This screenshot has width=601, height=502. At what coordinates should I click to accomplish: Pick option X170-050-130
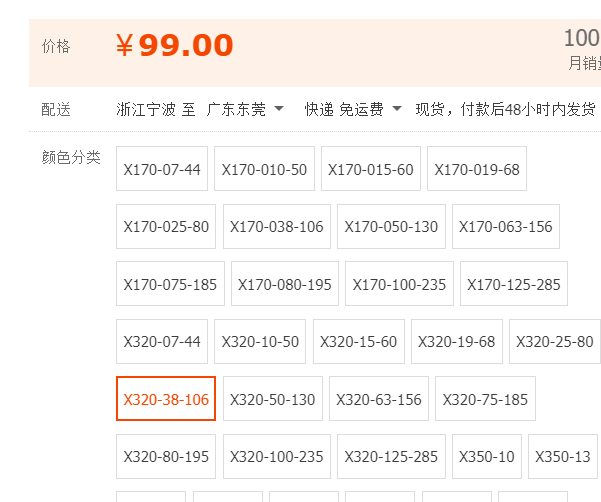coord(391,226)
